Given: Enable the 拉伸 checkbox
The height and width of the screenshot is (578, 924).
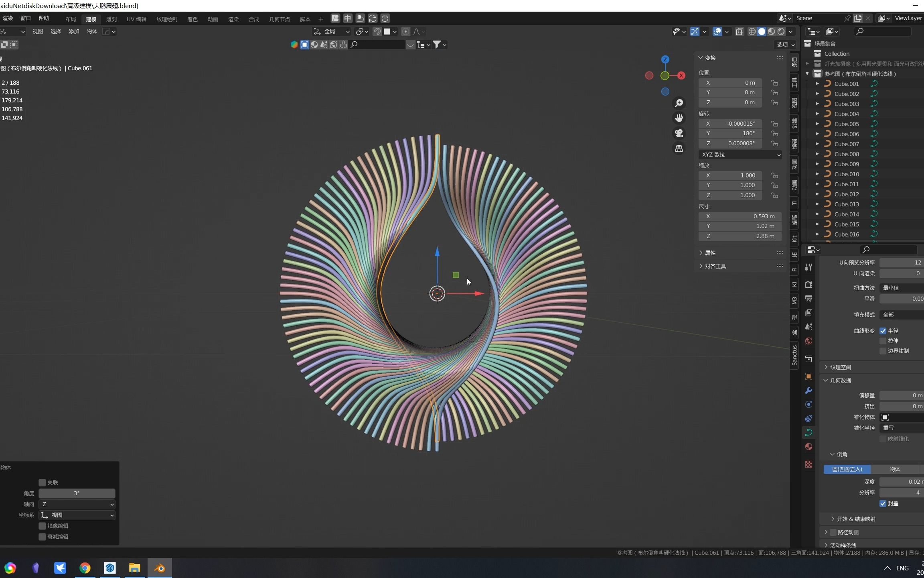Looking at the screenshot, I should point(883,341).
